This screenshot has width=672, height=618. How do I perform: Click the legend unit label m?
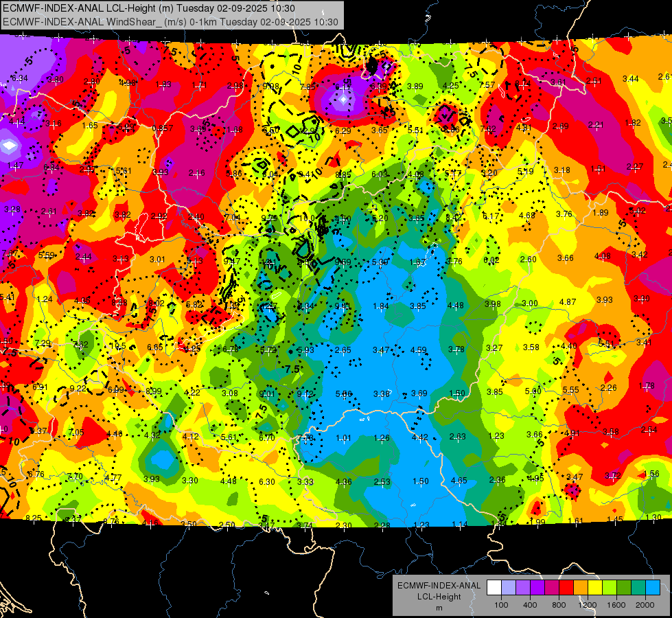click(439, 608)
